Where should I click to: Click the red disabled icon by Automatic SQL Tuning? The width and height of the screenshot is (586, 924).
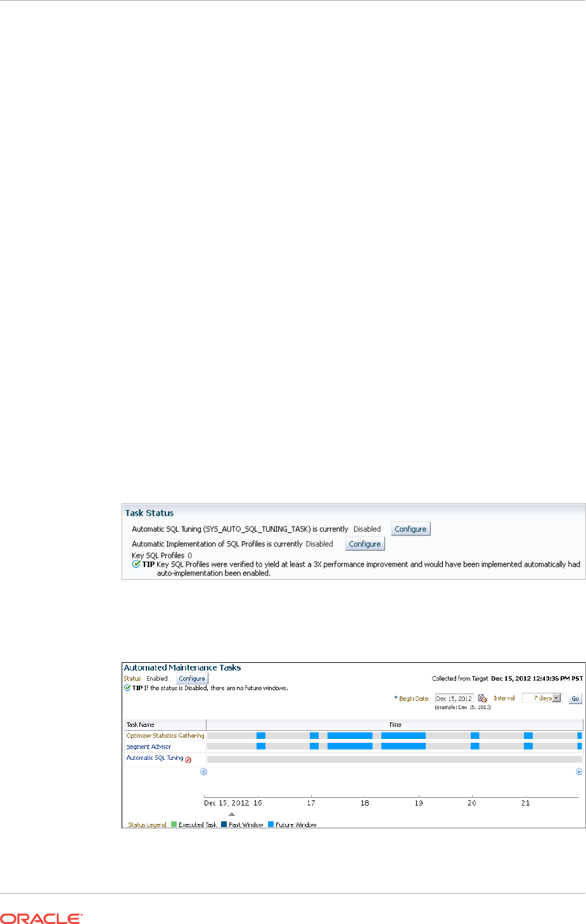pos(188,760)
